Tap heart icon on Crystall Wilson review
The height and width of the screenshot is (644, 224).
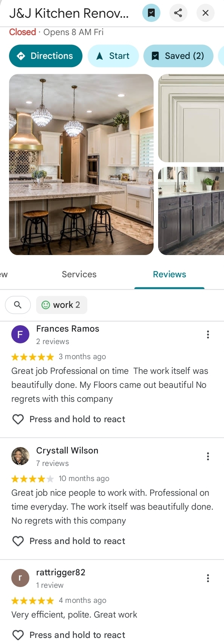[18, 541]
